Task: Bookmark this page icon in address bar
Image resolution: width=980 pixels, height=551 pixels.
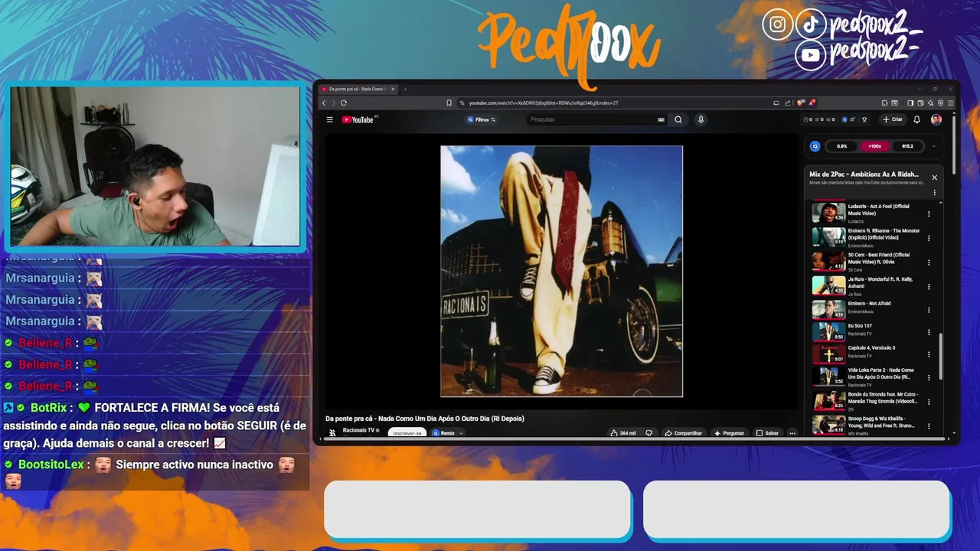Action: (x=449, y=103)
